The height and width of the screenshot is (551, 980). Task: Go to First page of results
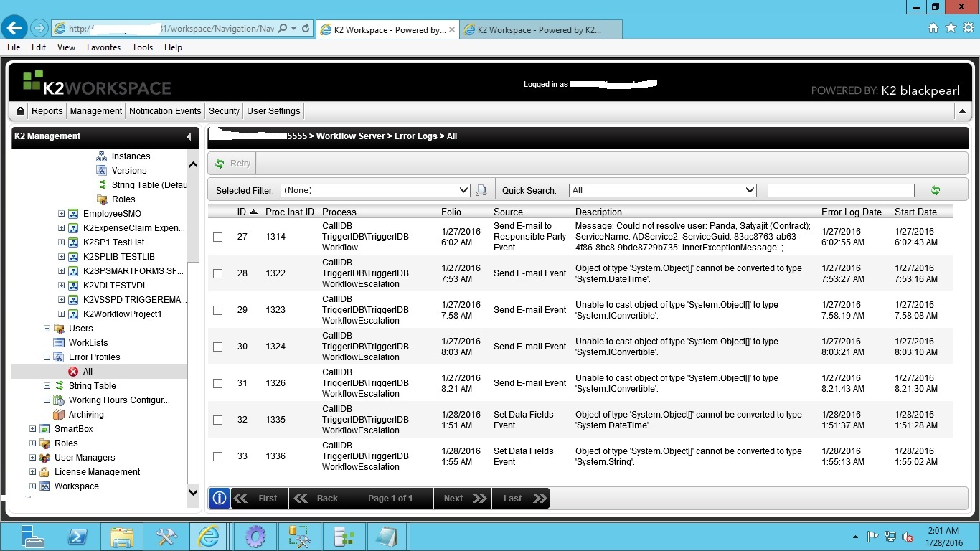(x=260, y=498)
